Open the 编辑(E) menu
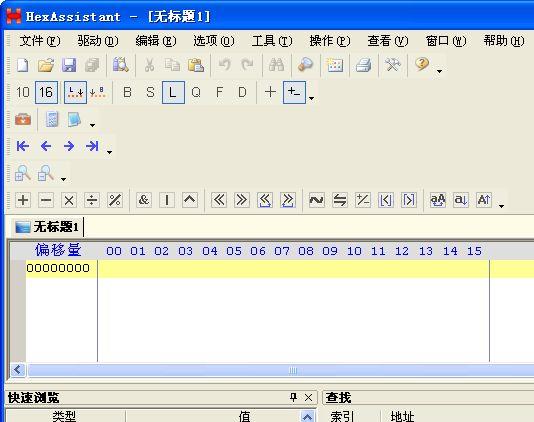 pos(156,41)
